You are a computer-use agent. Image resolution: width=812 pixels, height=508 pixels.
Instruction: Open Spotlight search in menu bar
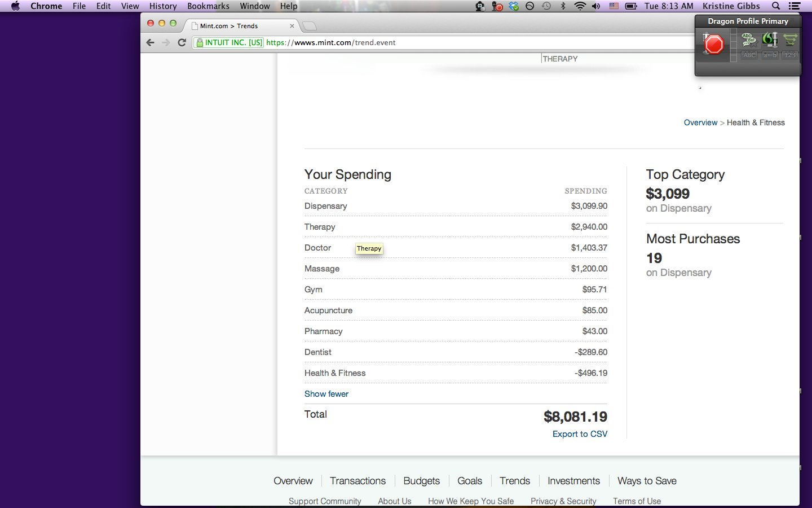(776, 6)
